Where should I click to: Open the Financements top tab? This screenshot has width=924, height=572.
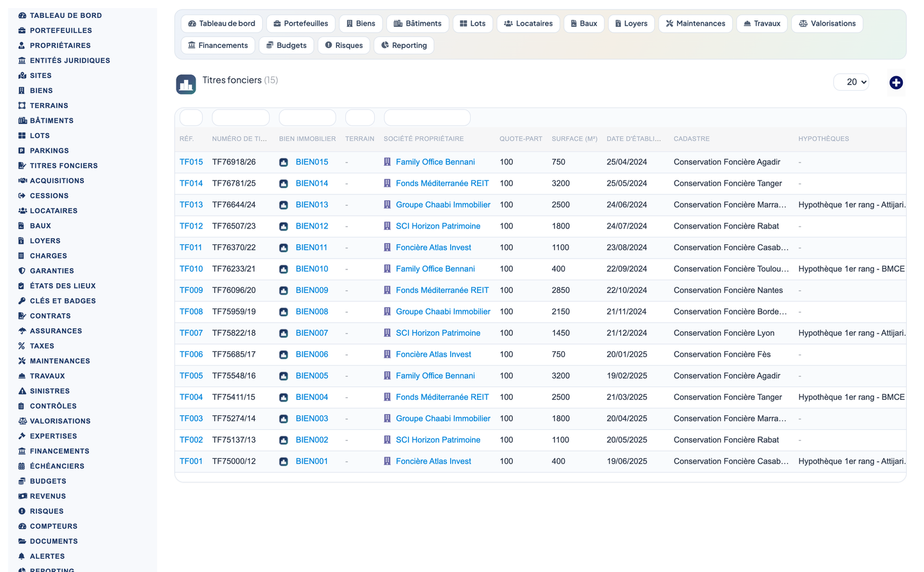[218, 45]
